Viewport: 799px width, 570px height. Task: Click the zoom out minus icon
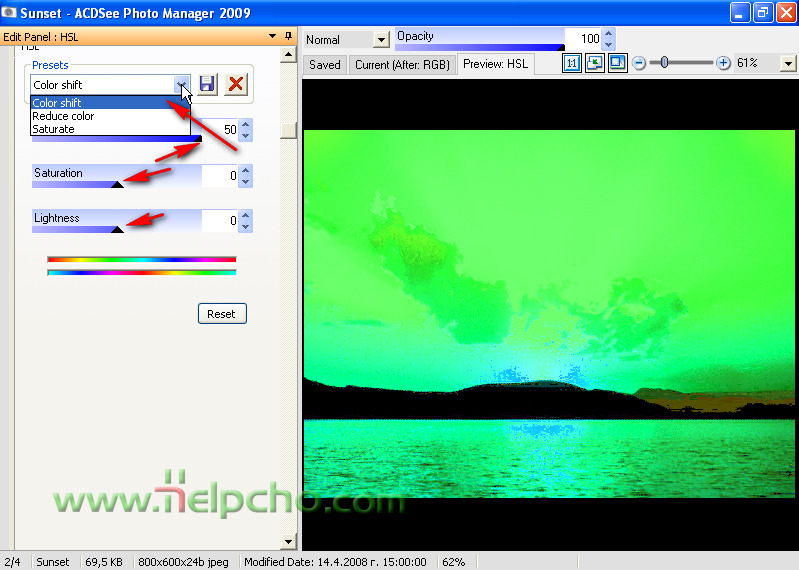pos(640,63)
